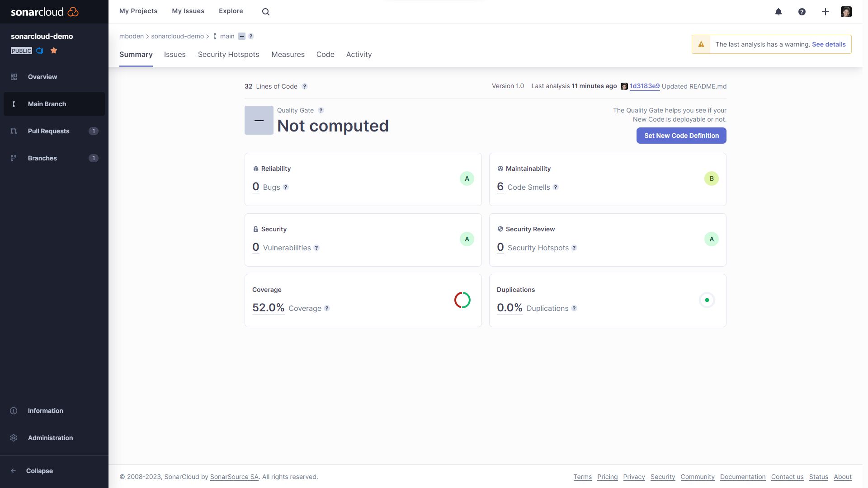Click the SonarCloud logo
The width and height of the screenshot is (868, 488).
click(x=44, y=12)
